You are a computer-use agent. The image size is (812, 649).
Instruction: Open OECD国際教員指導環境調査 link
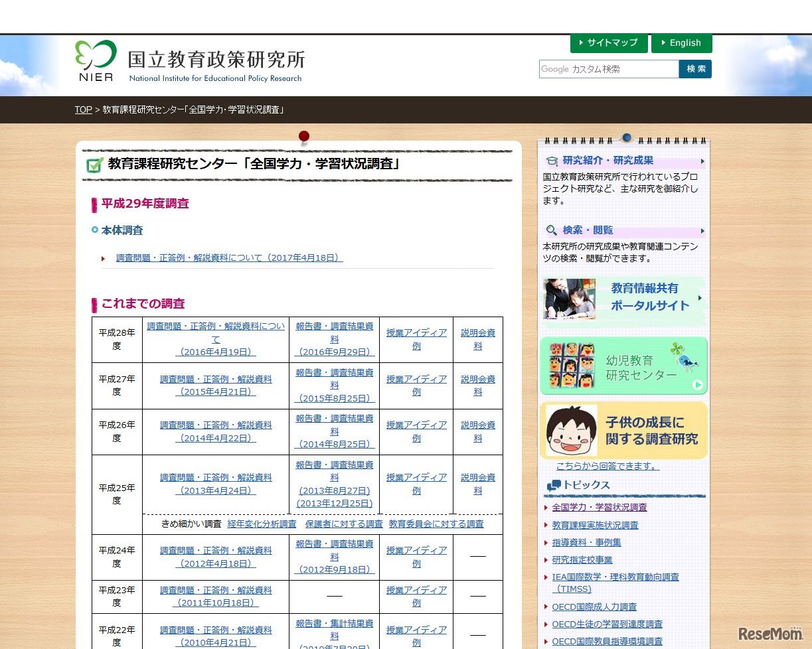tap(607, 641)
